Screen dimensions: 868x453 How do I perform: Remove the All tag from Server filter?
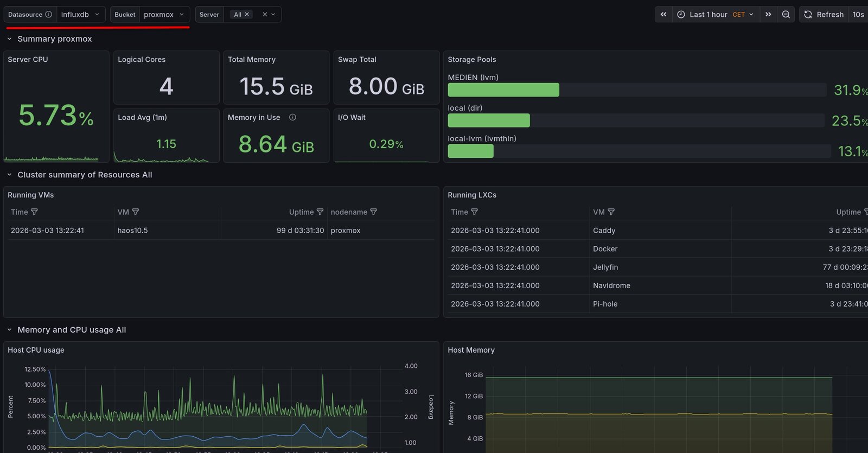(247, 15)
